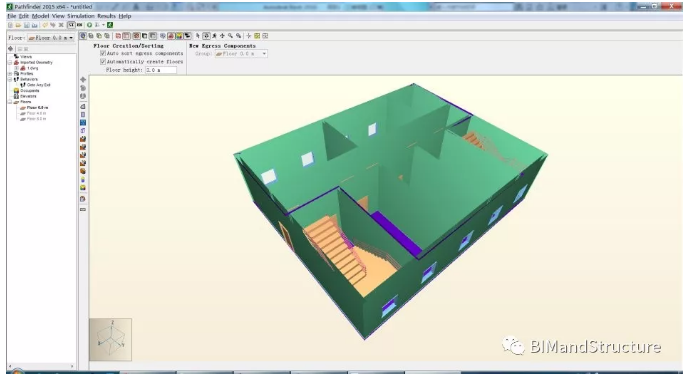Save the model with the disk icon
692x383 pixels.
(26, 25)
